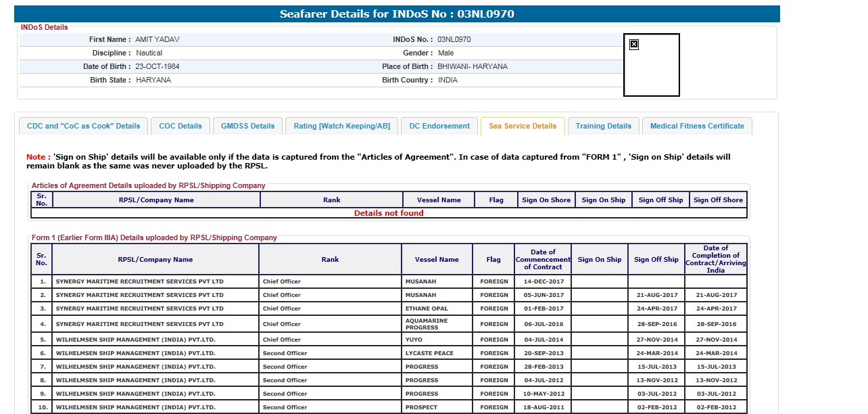Select the ETHANE OPAL vessel cell
This screenshot has width=868, height=414.
426,308
